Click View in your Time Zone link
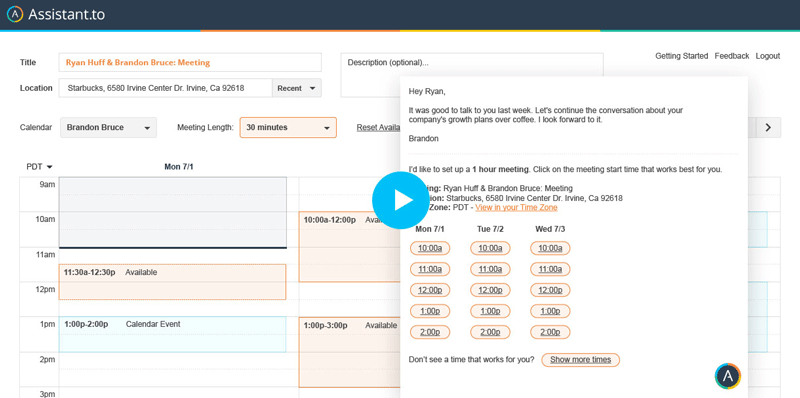 pyautogui.click(x=516, y=208)
